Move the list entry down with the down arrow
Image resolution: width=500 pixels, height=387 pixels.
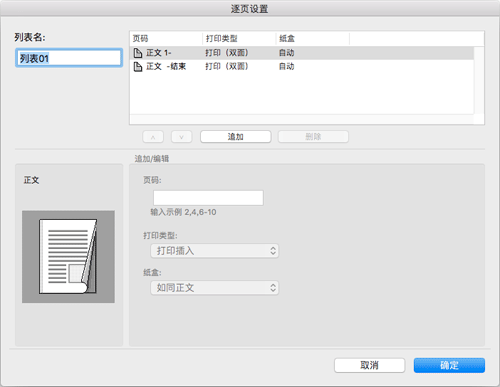click(x=182, y=137)
